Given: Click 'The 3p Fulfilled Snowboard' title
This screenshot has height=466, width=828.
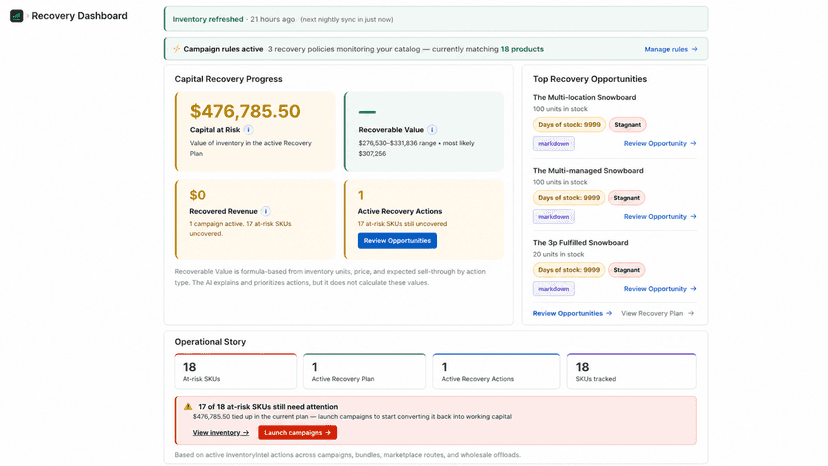Looking at the screenshot, I should (x=580, y=243).
